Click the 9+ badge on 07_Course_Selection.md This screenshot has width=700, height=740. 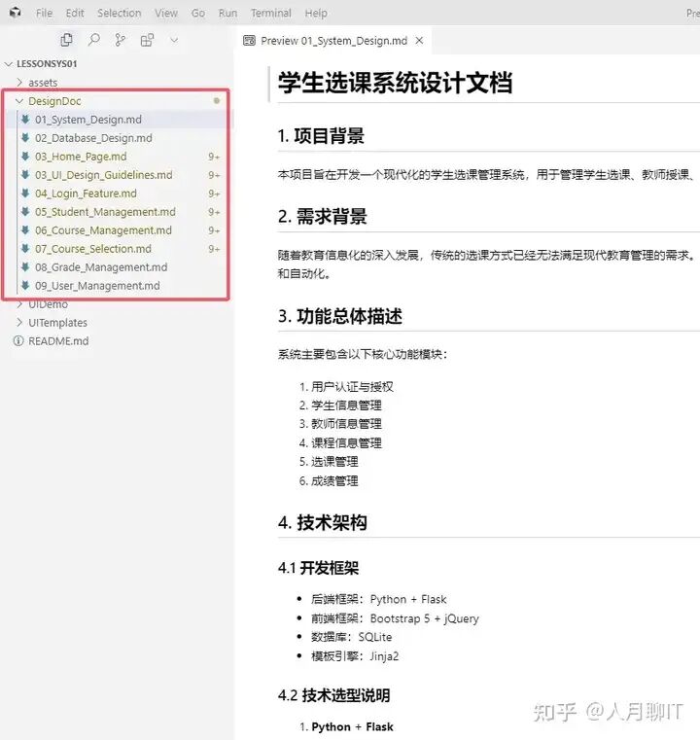pos(214,249)
